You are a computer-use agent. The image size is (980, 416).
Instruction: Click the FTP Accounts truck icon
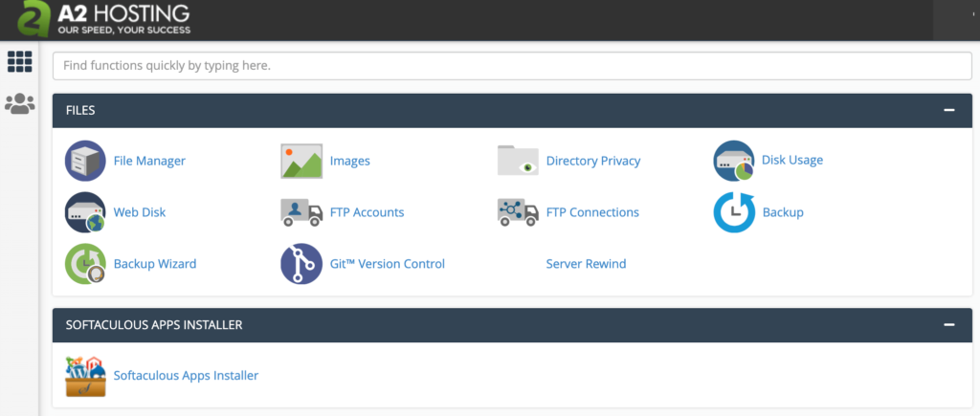[301, 212]
